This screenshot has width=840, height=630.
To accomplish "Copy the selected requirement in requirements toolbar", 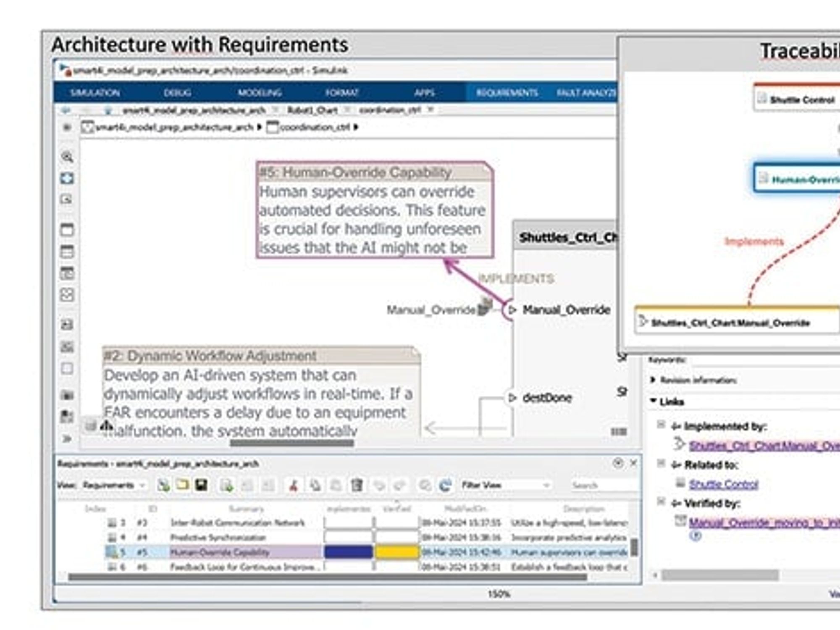I will (315, 486).
